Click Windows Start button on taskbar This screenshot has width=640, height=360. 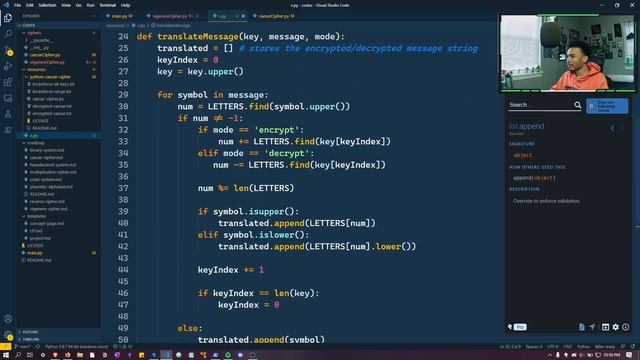pos(6,355)
